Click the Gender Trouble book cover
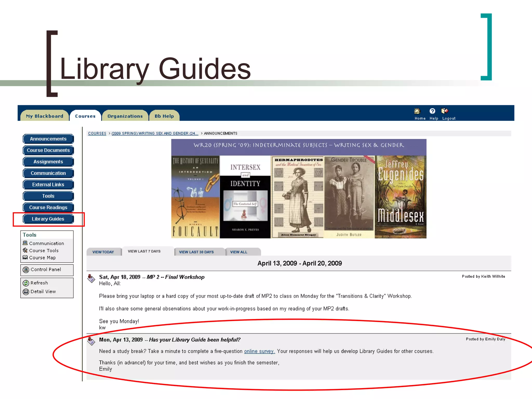 (x=349, y=197)
